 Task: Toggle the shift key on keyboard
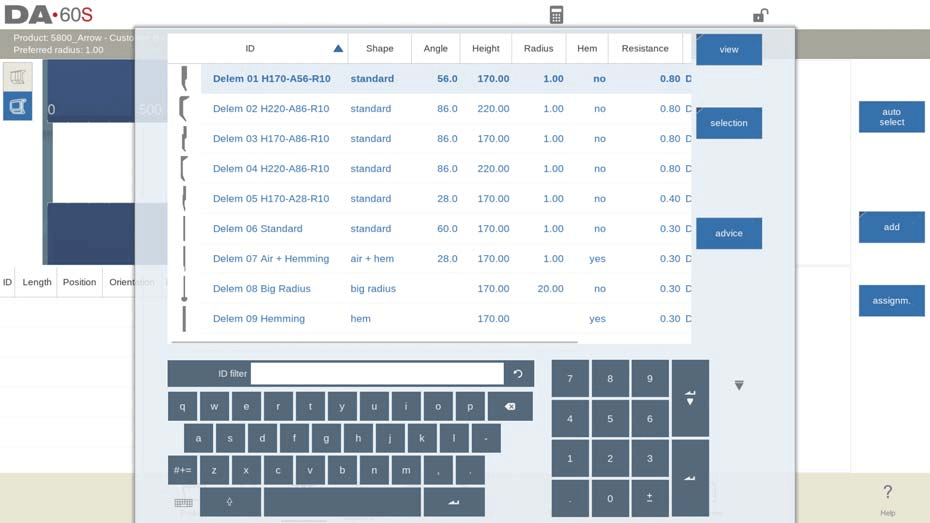tap(230, 502)
